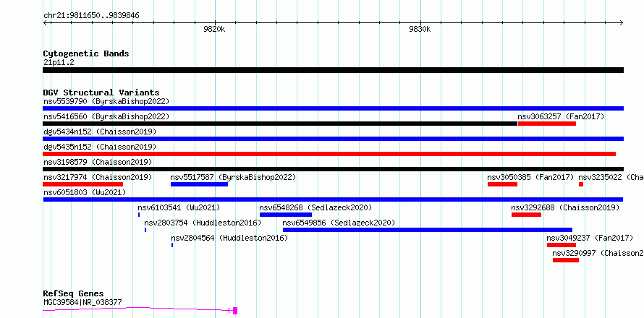
Task: Click the tiny blue marker of nsv2803754
Action: (145, 230)
